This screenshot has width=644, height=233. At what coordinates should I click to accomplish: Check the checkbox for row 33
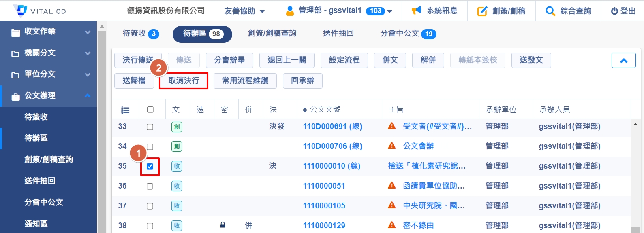[150, 127]
